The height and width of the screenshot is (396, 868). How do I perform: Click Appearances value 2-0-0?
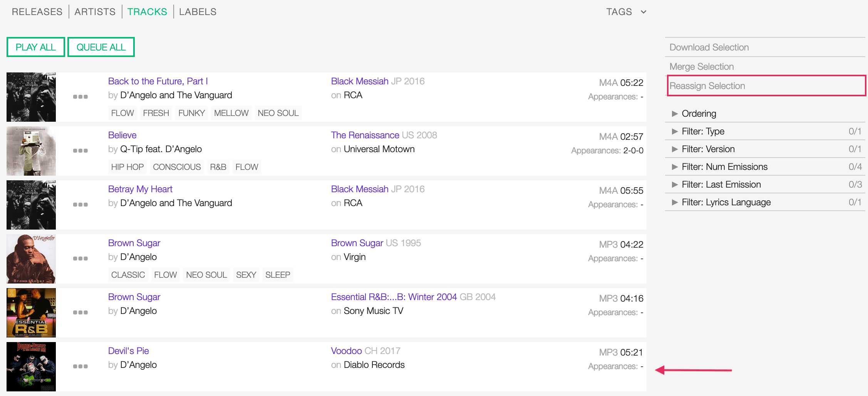point(633,151)
